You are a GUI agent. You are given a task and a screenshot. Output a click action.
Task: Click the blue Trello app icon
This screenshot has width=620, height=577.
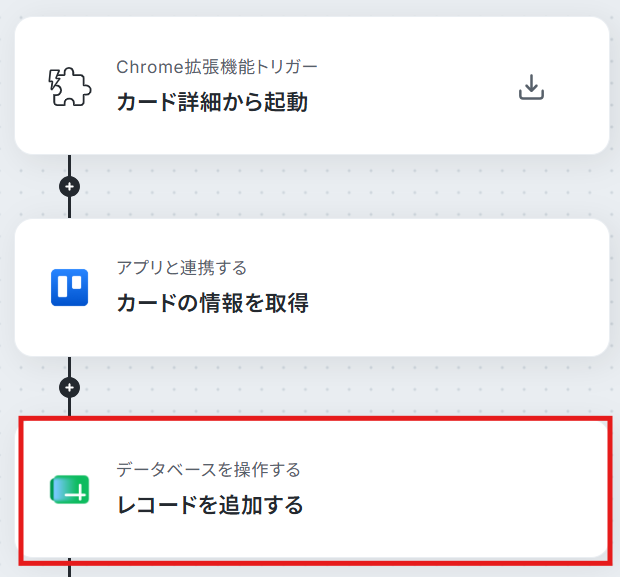coord(70,288)
